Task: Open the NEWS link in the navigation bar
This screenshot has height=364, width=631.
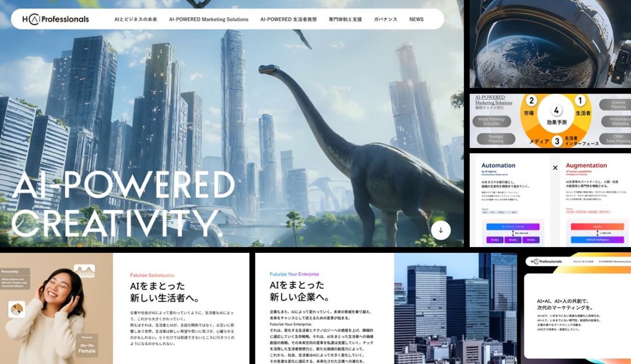Action: coord(416,19)
